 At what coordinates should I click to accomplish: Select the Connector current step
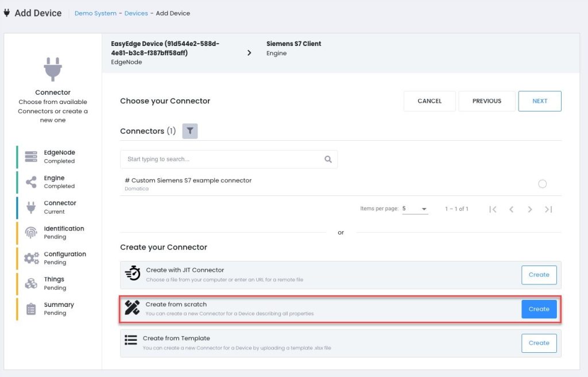coord(52,207)
